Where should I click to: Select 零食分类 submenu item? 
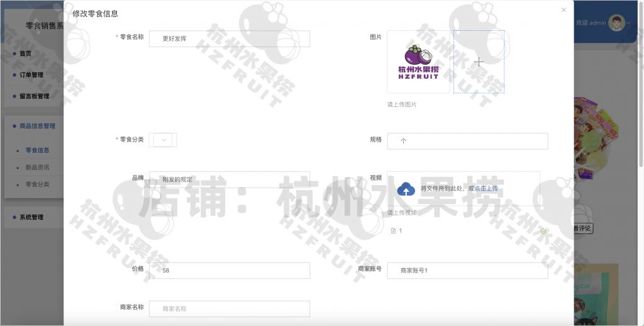37,184
